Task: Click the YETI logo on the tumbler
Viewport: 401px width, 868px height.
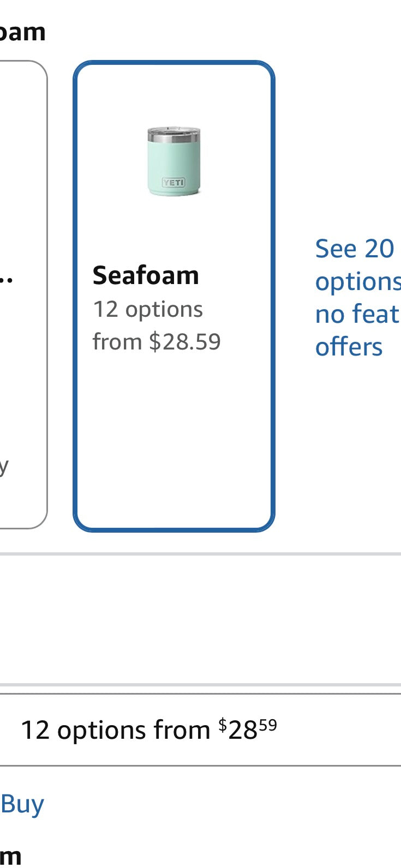Action: pos(173,183)
